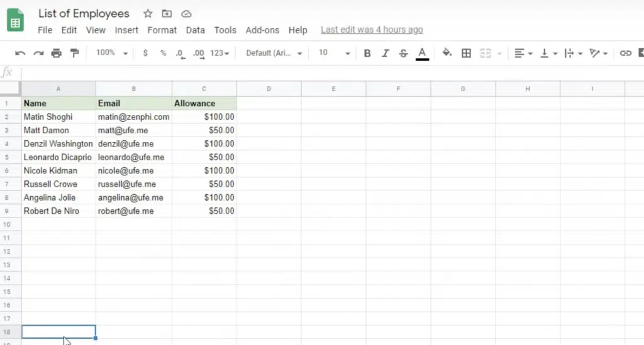This screenshot has height=345, width=644.
Task: Toggle bold formatting
Action: pyautogui.click(x=367, y=53)
